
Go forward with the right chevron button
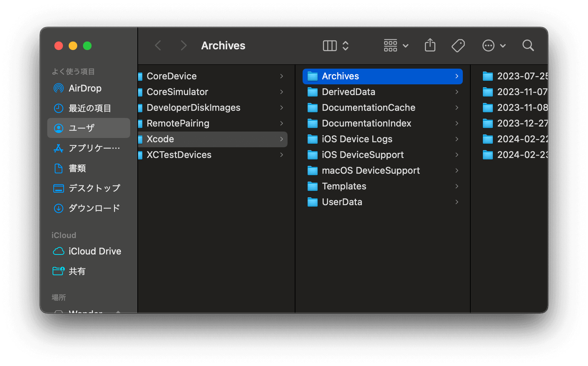click(183, 46)
